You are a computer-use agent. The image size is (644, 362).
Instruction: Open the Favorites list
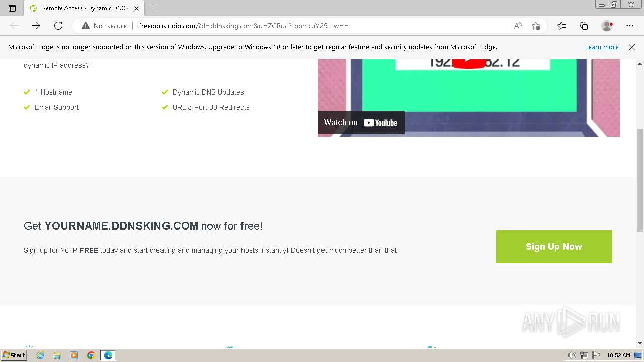tap(561, 26)
